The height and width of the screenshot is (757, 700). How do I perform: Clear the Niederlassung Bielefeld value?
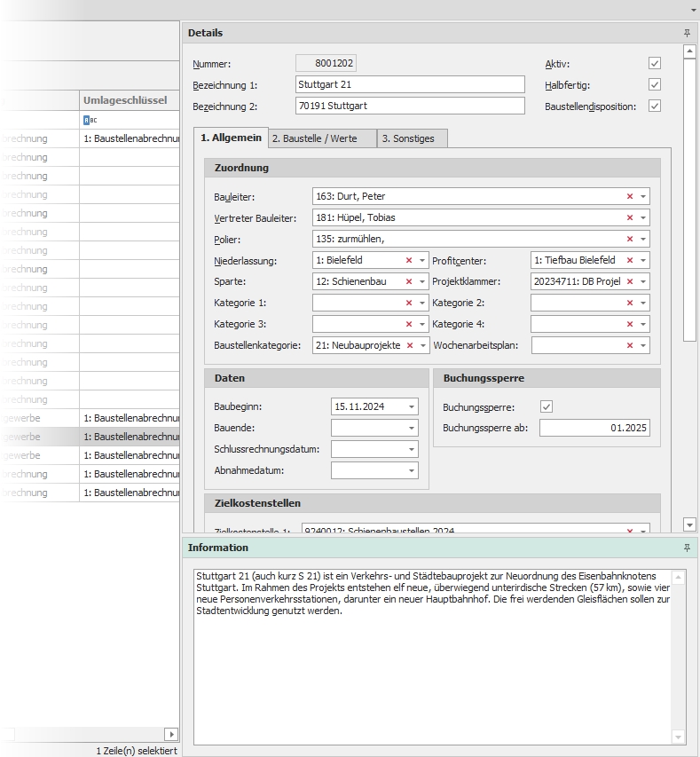[409, 260]
